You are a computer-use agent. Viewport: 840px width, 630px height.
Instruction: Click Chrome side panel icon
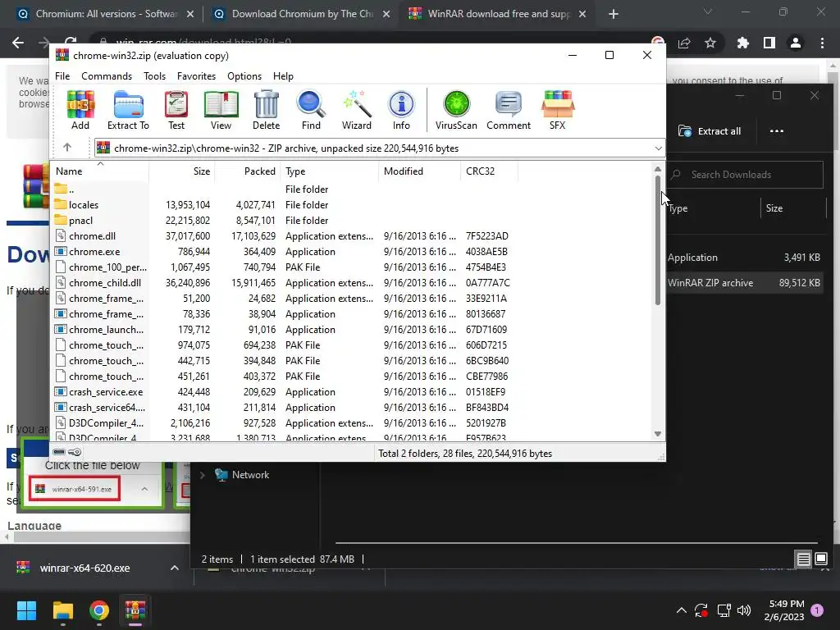pos(769,43)
